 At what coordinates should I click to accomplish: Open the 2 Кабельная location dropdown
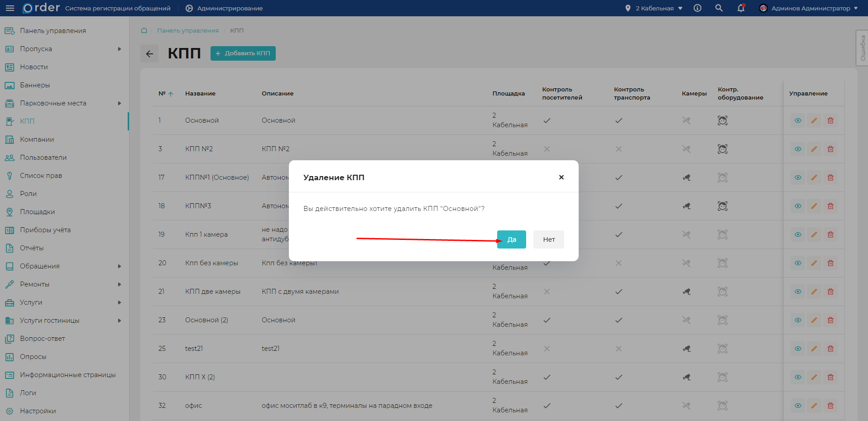(654, 8)
